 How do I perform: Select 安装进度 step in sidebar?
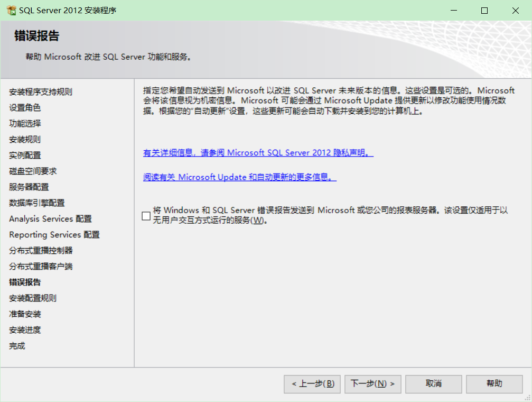click(x=25, y=330)
